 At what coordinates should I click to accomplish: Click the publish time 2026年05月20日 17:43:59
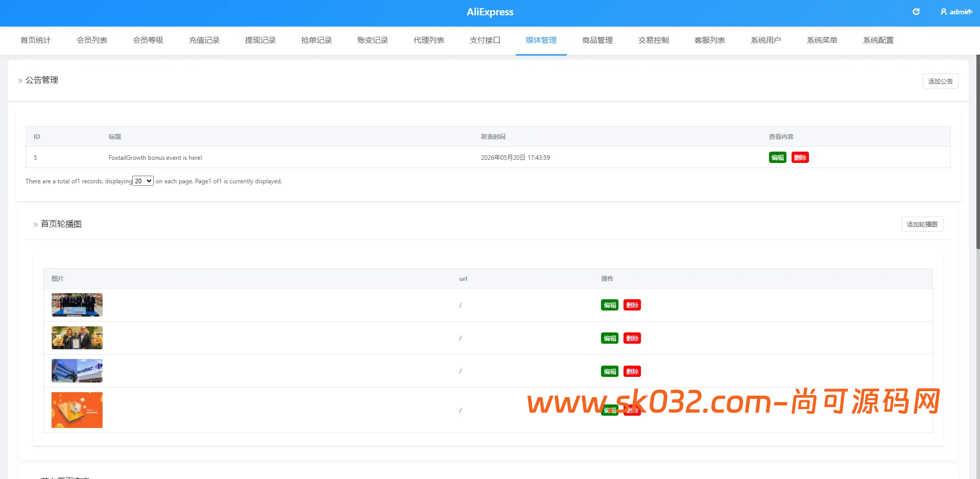point(515,158)
